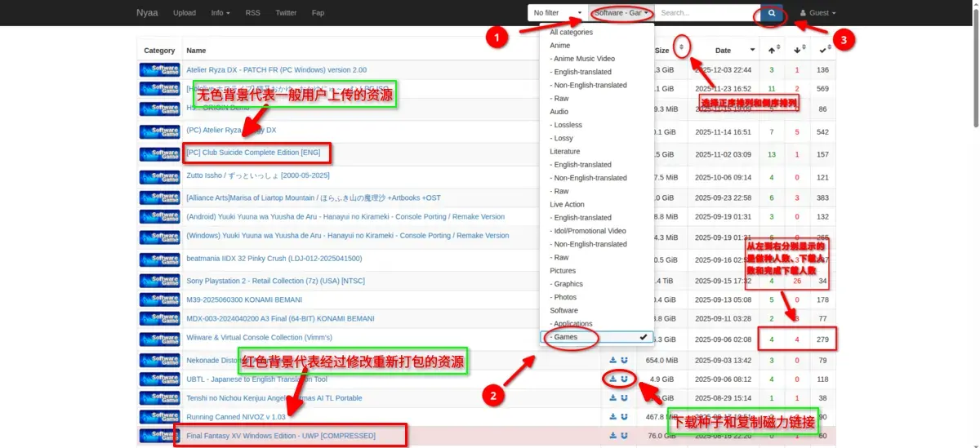Sort by leechers down-arrow column header
Viewport: 980px width, 448px height.
coord(799,51)
